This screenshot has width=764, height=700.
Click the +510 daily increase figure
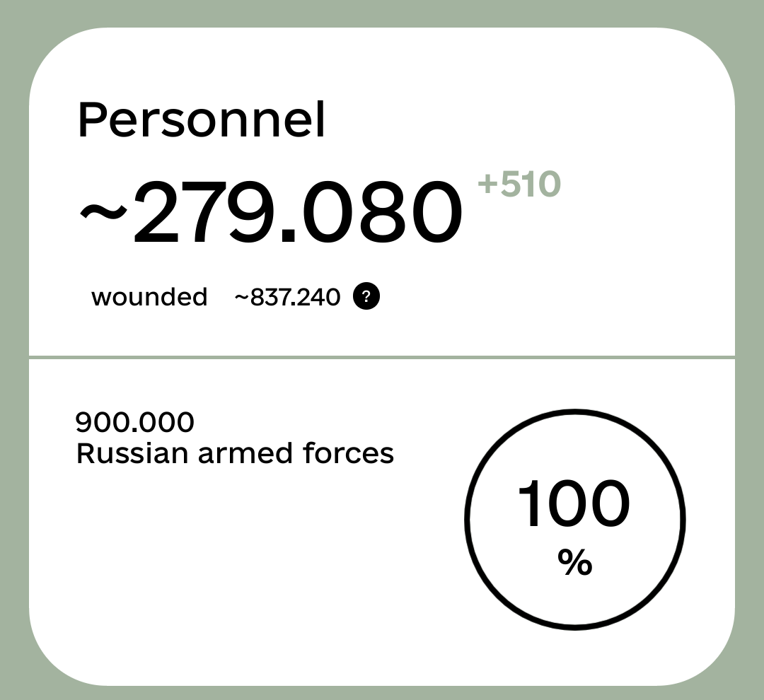click(519, 184)
